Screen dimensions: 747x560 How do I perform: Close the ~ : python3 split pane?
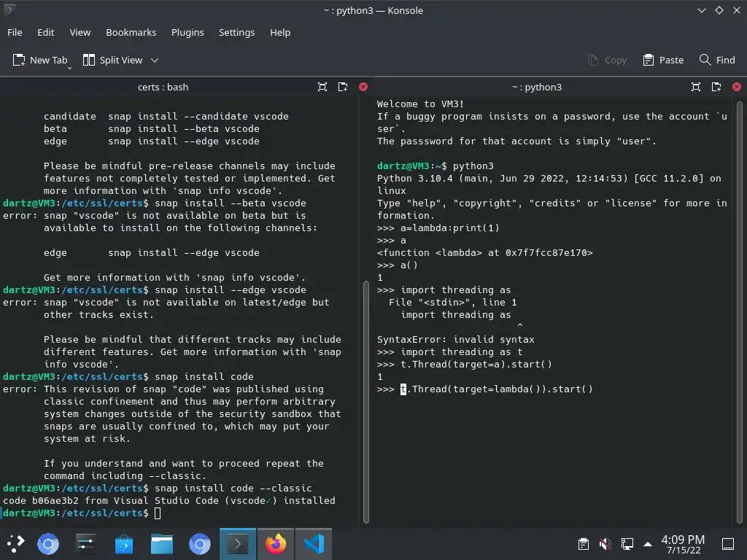(737, 87)
